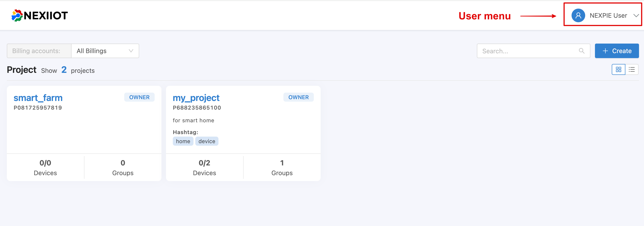Click OWNER badge on my_project

click(x=299, y=97)
